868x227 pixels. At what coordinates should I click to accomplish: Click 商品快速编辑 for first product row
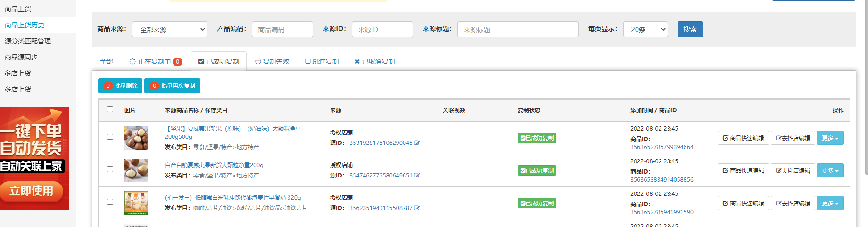(x=743, y=138)
